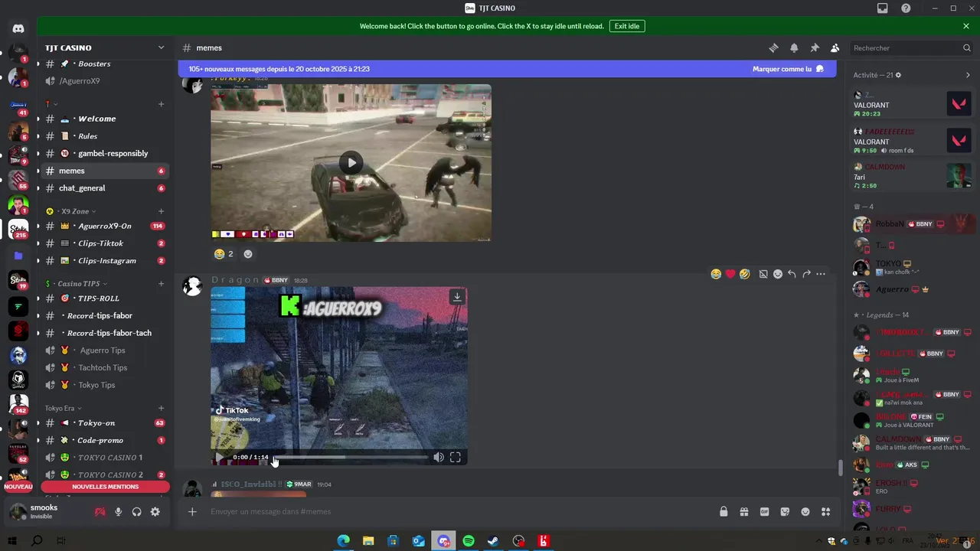Click the message input in #memes
The image size is (980, 551).
click(x=459, y=511)
